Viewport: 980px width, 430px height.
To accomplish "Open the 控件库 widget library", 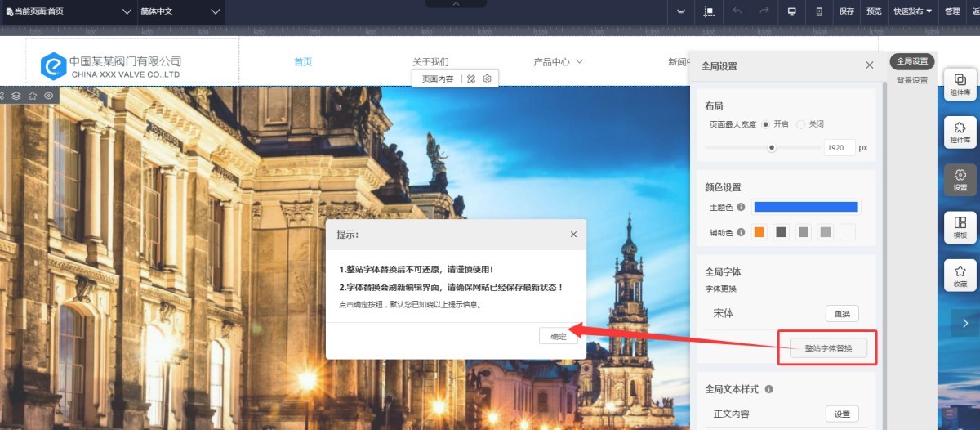I will coord(960,132).
